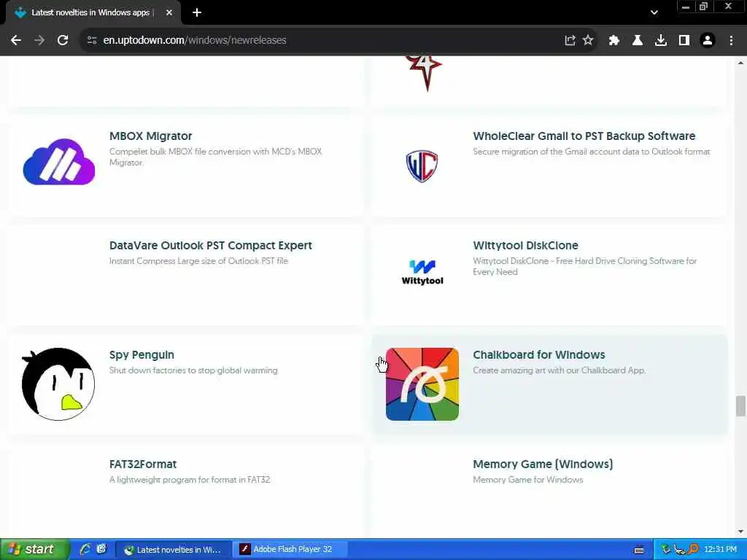The height and width of the screenshot is (560, 747).
Task: Open the Windows Start menu
Action: pyautogui.click(x=34, y=550)
